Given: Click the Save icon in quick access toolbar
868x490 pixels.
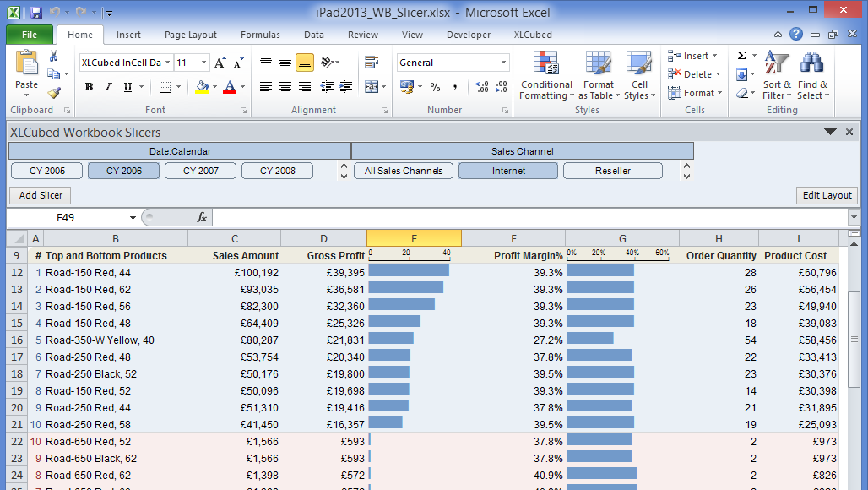Looking at the screenshot, I should coord(36,12).
